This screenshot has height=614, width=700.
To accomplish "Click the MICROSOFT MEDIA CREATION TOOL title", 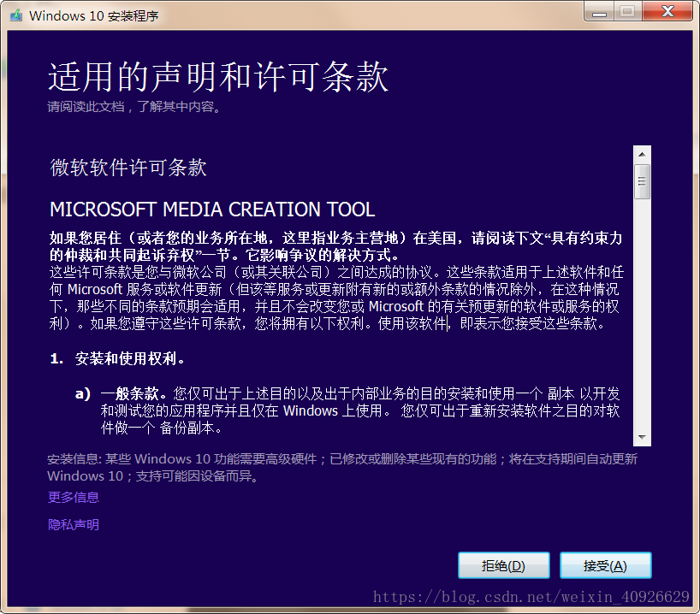I will click(212, 210).
